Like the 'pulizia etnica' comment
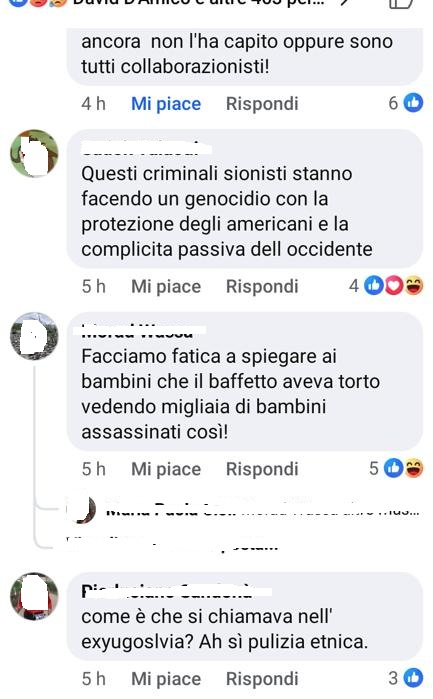 pyautogui.click(x=166, y=679)
